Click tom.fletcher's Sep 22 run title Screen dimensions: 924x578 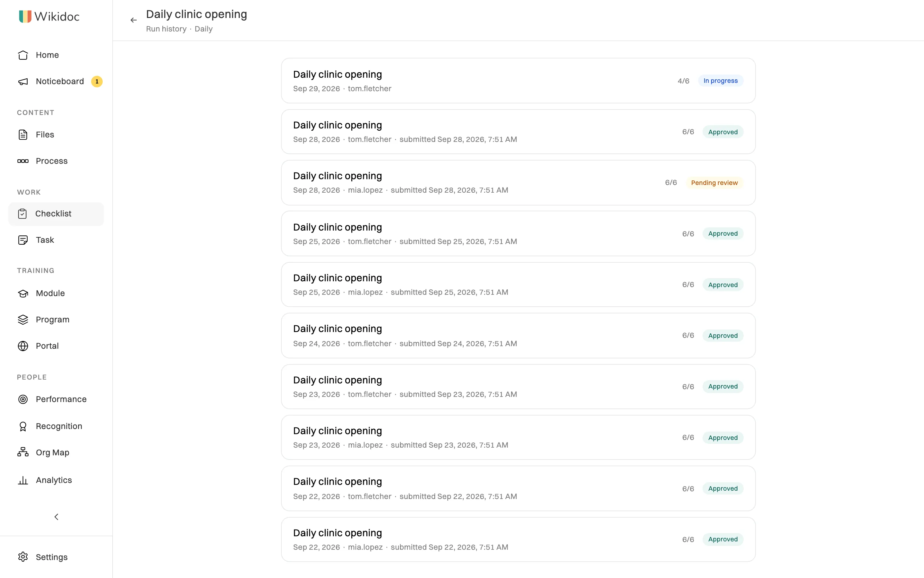(x=338, y=482)
